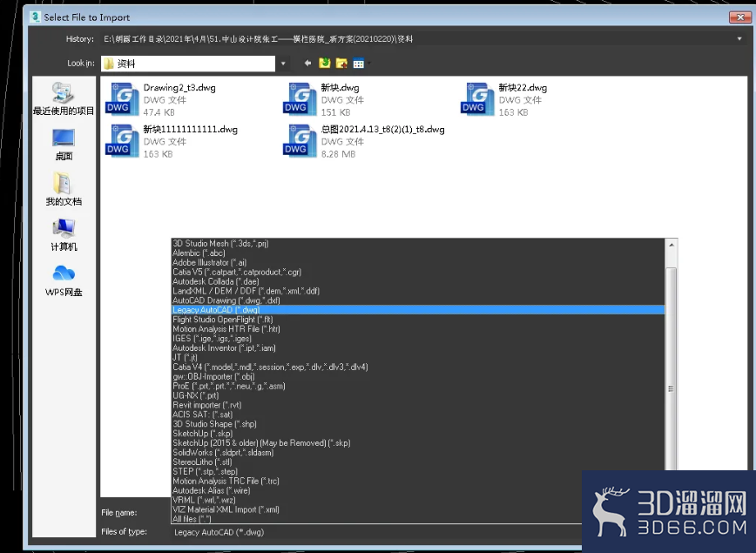Open the Files of type combo box

tap(376, 532)
